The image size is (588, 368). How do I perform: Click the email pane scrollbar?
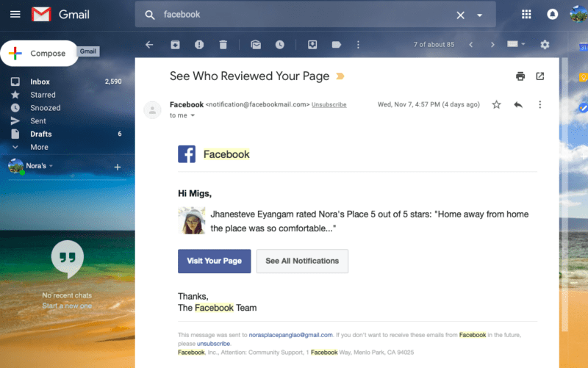pos(564,195)
